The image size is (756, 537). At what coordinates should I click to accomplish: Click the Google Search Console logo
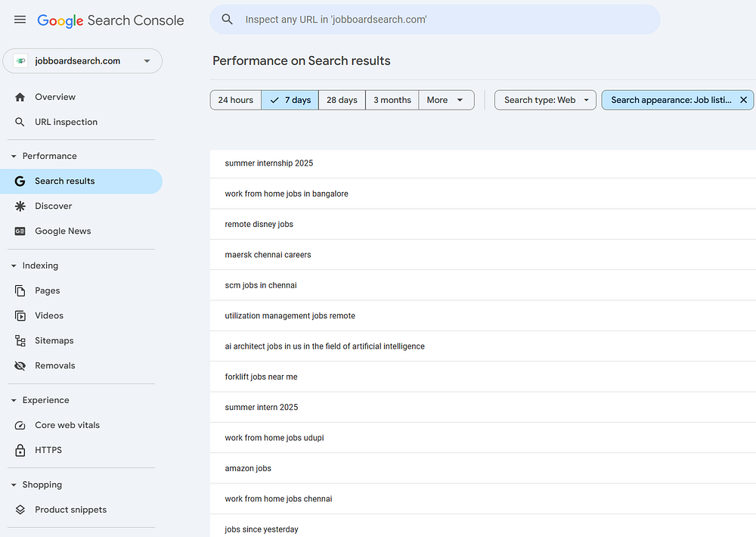point(110,20)
